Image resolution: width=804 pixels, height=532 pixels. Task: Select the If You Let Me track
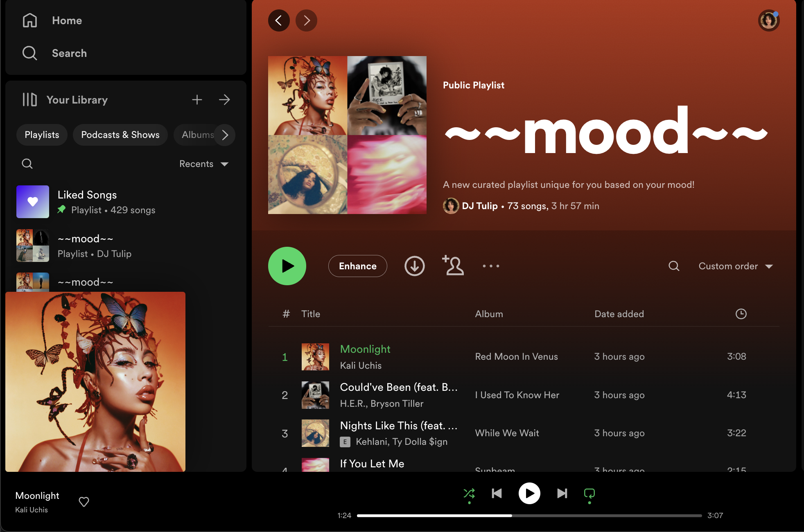pyautogui.click(x=372, y=464)
